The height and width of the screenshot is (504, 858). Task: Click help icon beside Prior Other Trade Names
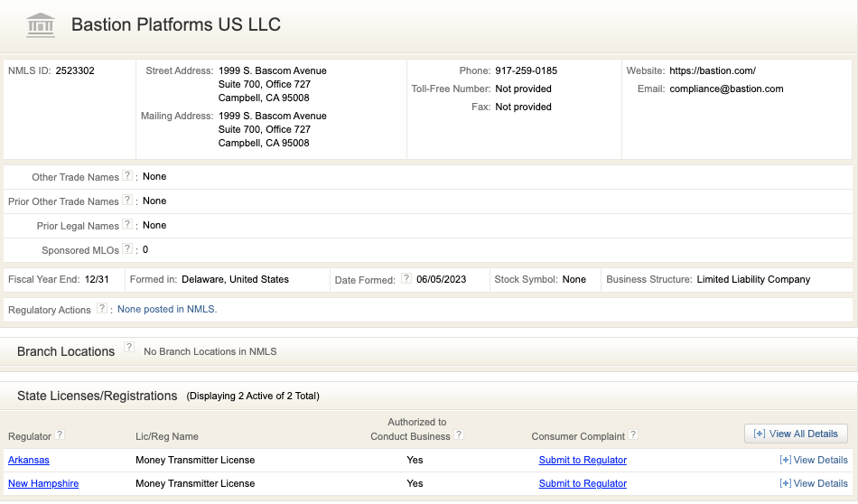coord(127,201)
